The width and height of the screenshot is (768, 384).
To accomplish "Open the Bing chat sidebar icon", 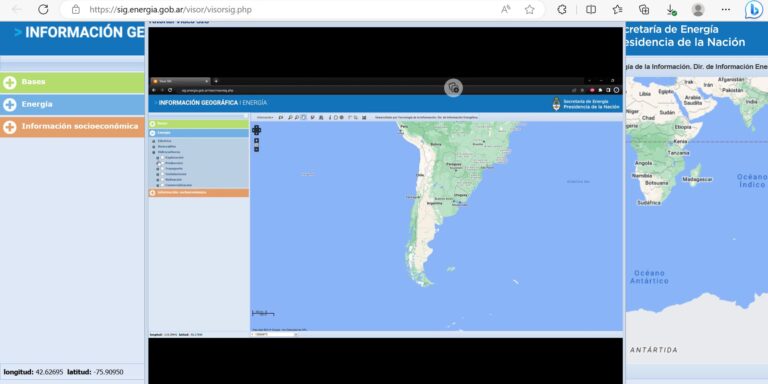I will click(x=753, y=9).
